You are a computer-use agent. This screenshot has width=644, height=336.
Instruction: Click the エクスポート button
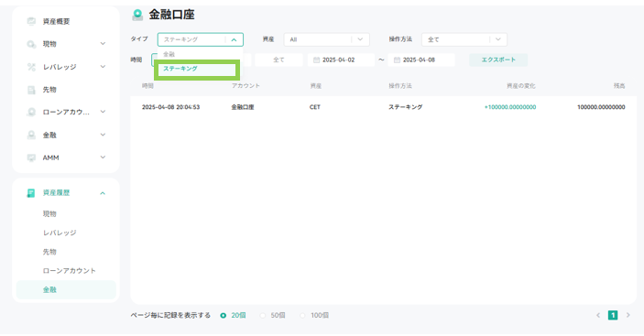(498, 60)
